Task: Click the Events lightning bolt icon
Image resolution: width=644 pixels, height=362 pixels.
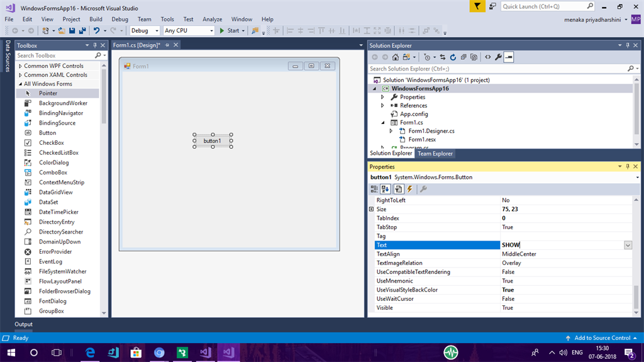Action: [x=409, y=189]
